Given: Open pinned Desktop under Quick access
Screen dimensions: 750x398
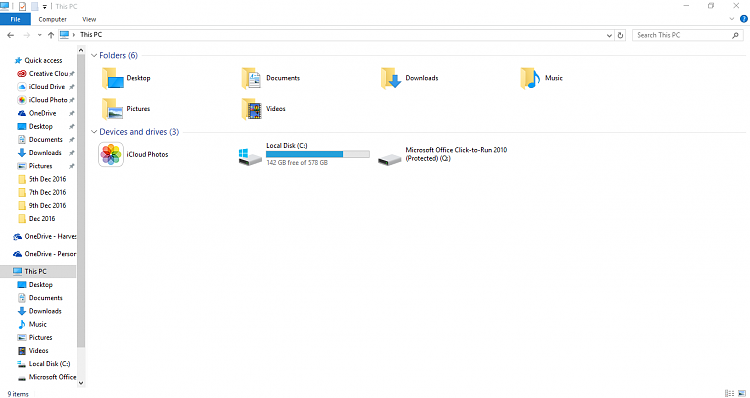Looking at the screenshot, I should [x=45, y=126].
